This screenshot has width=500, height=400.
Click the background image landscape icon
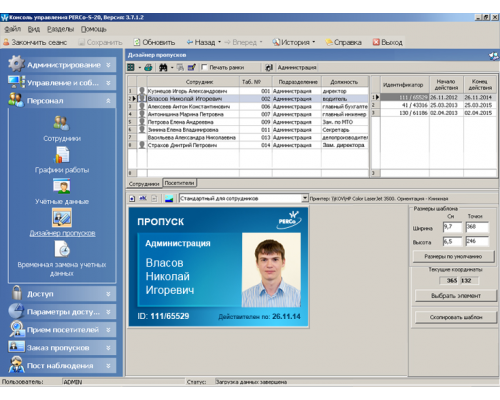[169, 199]
